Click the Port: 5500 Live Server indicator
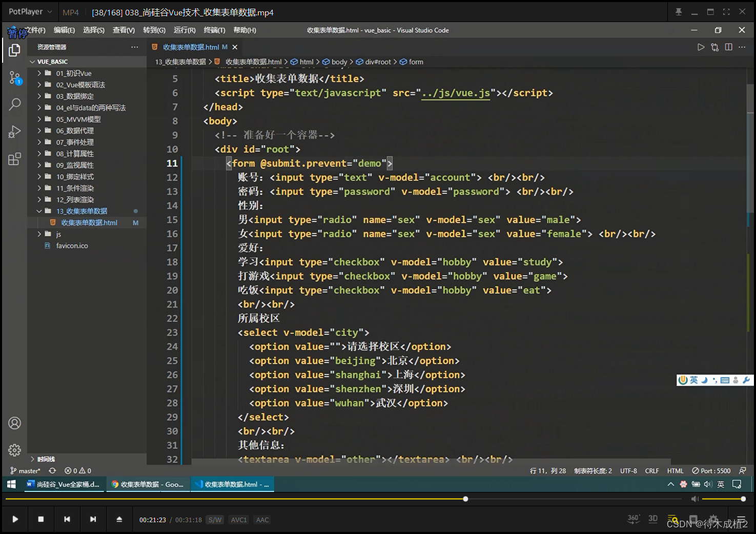Image resolution: width=756 pixels, height=534 pixels. point(711,471)
